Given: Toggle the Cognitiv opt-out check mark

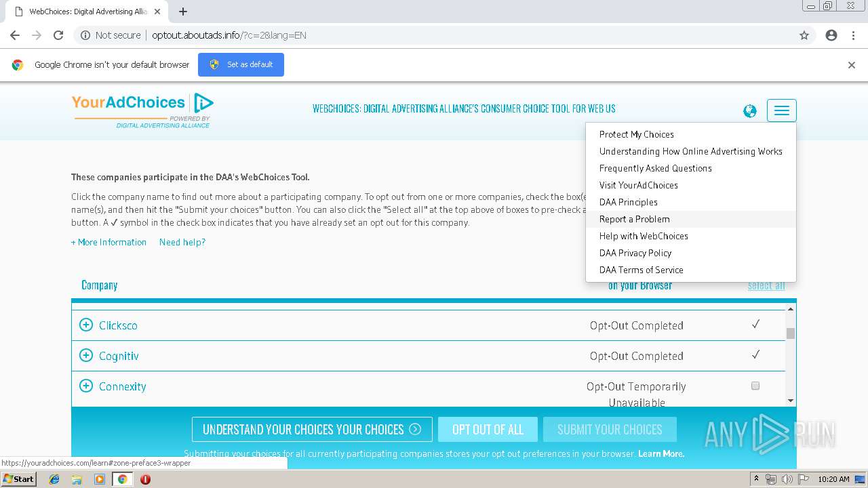Looking at the screenshot, I should tap(755, 355).
